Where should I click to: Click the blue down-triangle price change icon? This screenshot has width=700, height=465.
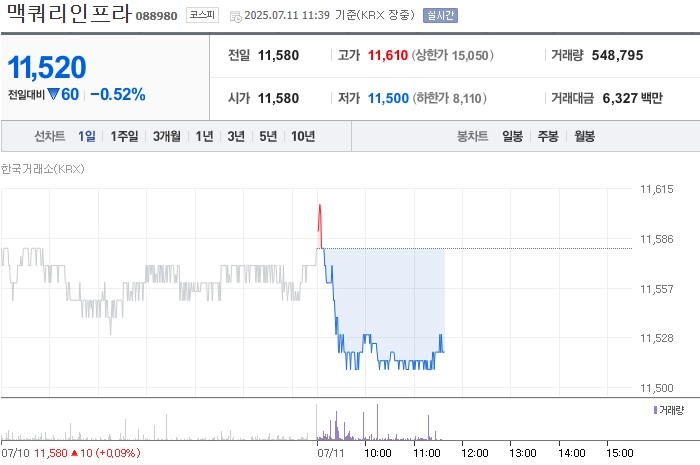pos(54,94)
